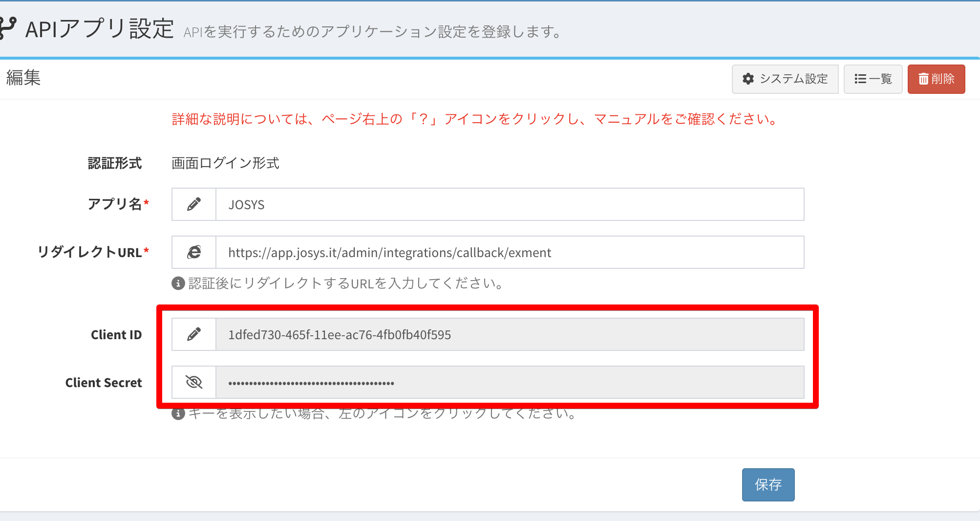Open the 一覧 list view button
Screen dimensions: 980x521
(873, 79)
